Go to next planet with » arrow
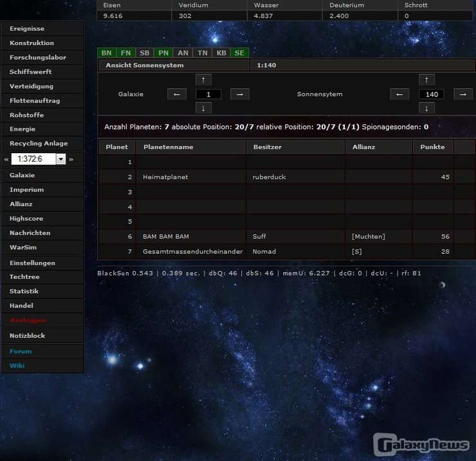 pyautogui.click(x=71, y=159)
